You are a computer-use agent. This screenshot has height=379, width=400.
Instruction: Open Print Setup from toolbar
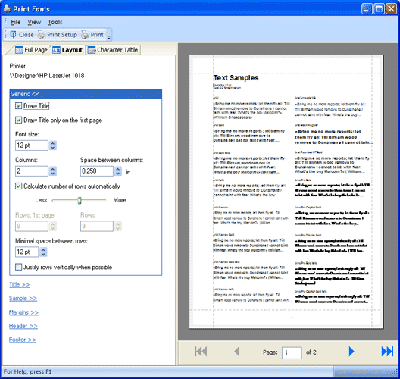click(x=58, y=34)
